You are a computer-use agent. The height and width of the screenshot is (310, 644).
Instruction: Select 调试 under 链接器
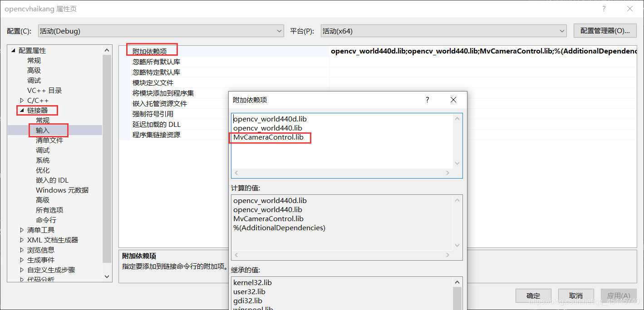pyautogui.click(x=43, y=150)
